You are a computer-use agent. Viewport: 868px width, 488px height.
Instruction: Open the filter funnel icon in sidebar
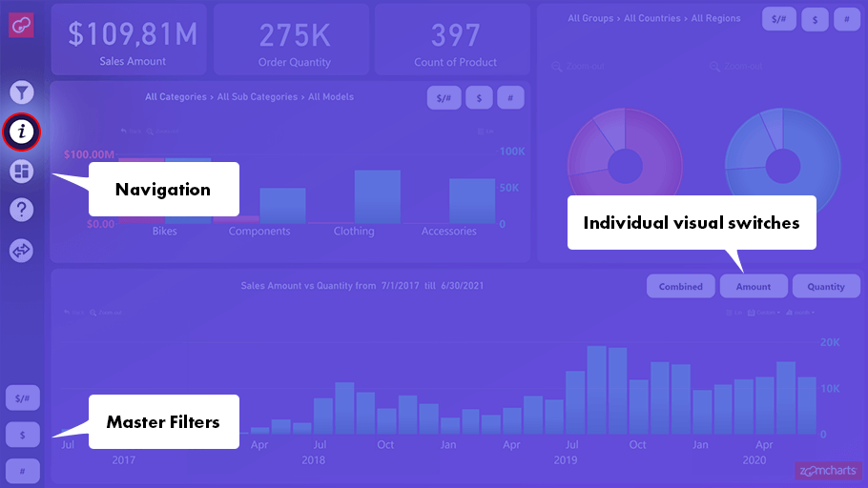[x=22, y=92]
